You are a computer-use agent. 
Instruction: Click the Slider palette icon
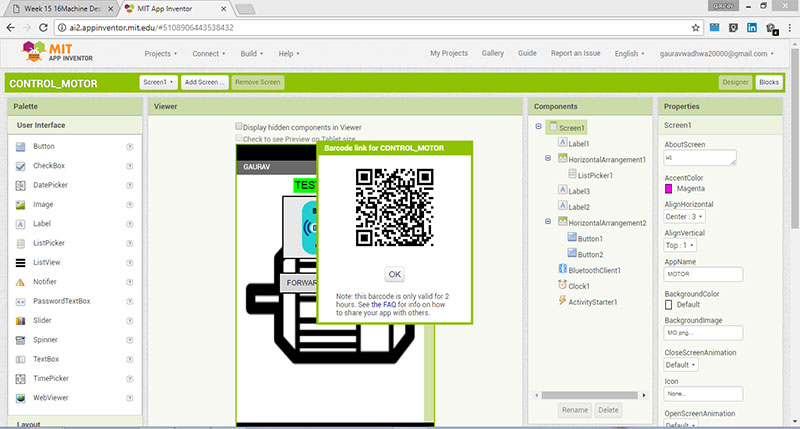20,321
